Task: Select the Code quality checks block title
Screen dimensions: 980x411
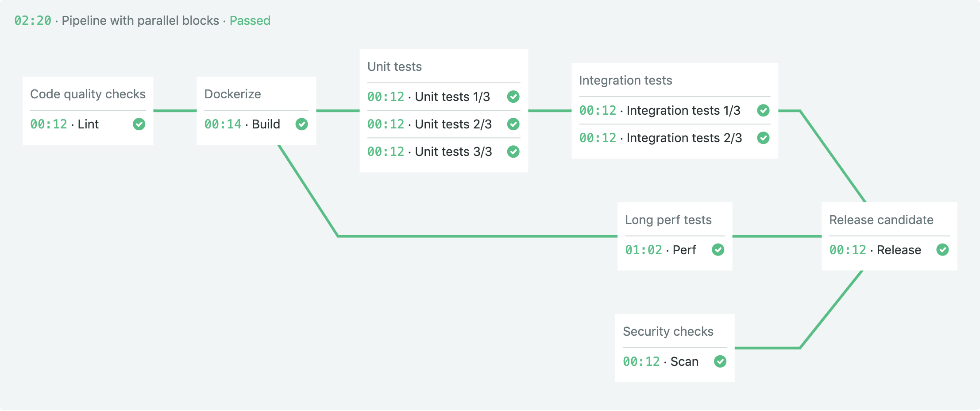Action: 88,94
